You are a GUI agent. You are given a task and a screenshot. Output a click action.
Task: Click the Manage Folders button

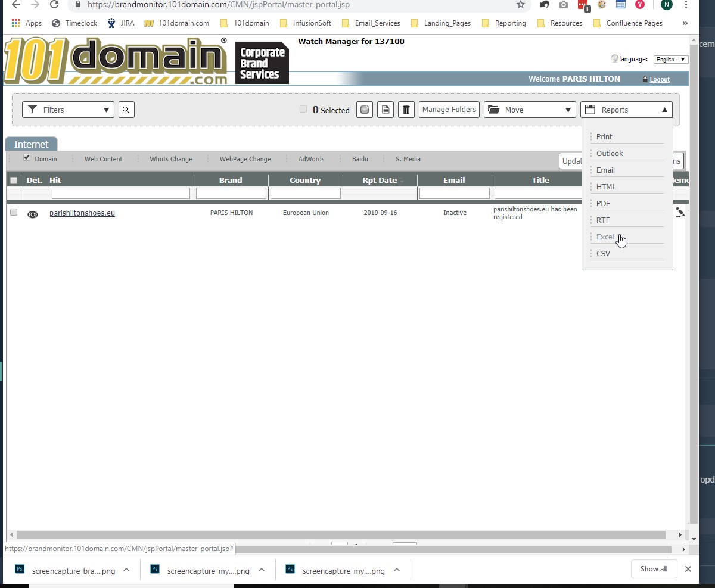(x=449, y=110)
